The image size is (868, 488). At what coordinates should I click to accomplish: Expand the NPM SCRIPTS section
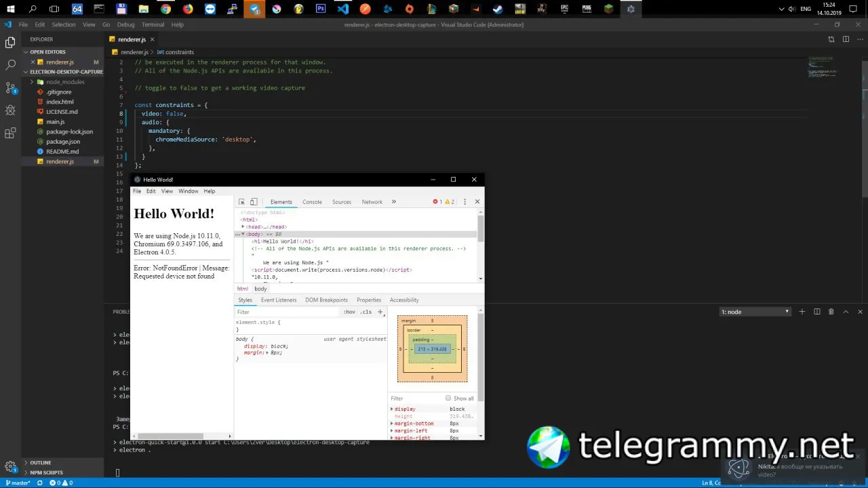tap(26, 472)
